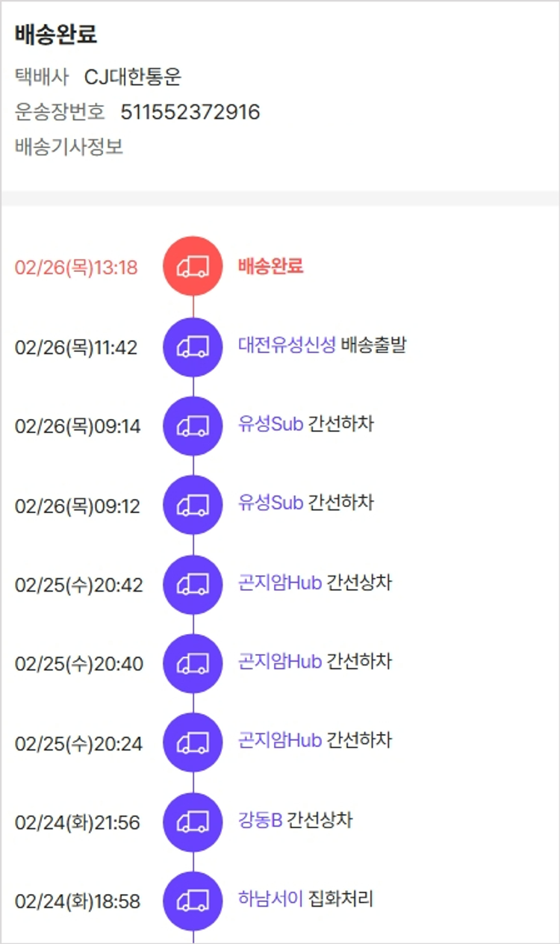Open the 대전유성신성 location link
This screenshot has width=560, height=944.
(x=287, y=345)
